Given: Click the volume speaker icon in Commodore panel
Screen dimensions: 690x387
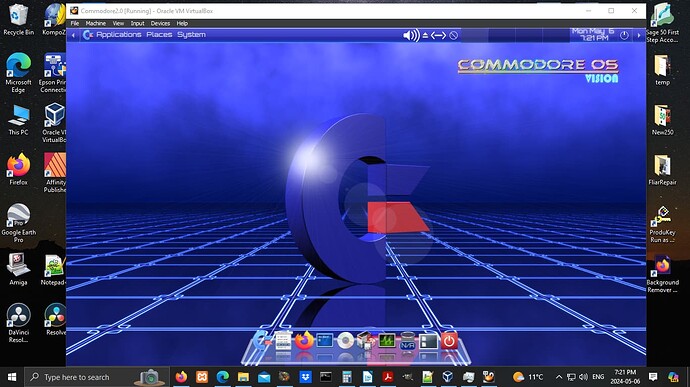Looking at the screenshot, I should (411, 35).
